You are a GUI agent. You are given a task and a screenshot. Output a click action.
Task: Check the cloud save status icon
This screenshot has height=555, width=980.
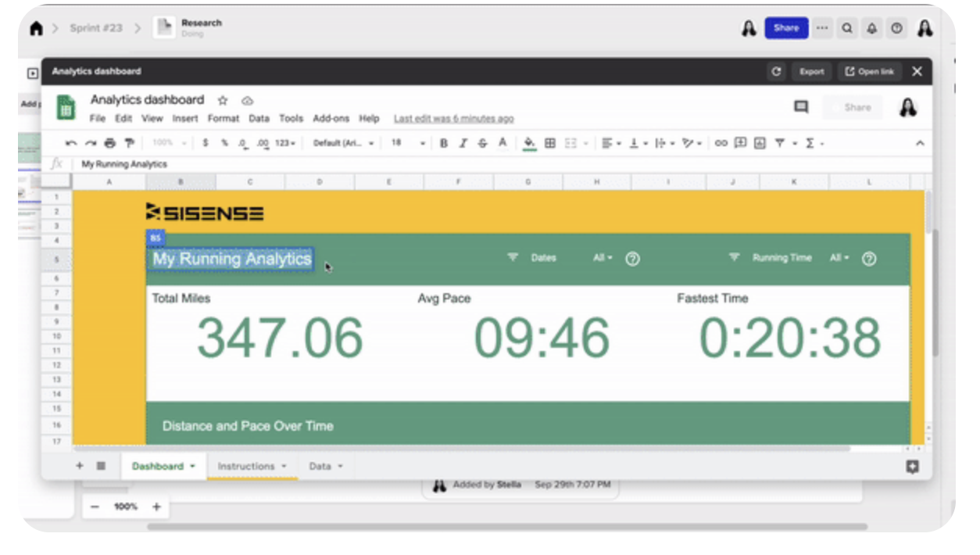click(x=247, y=101)
